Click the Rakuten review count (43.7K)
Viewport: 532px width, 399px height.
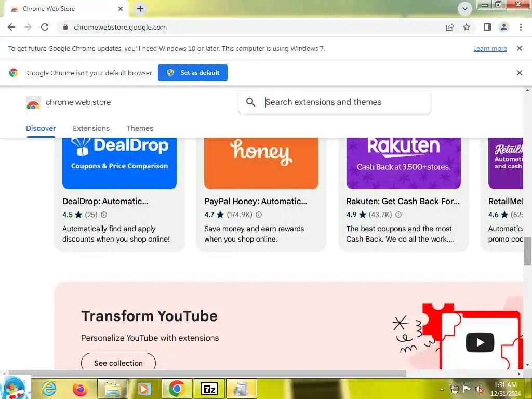[x=380, y=215]
